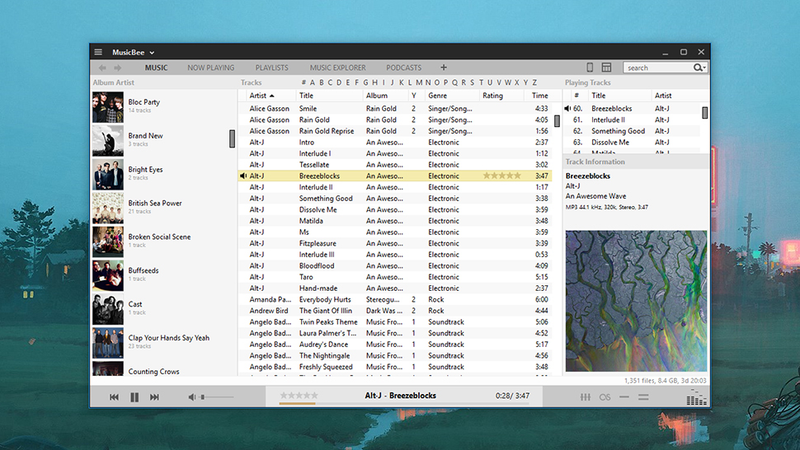Go back with the navigation arrow

coord(103,68)
